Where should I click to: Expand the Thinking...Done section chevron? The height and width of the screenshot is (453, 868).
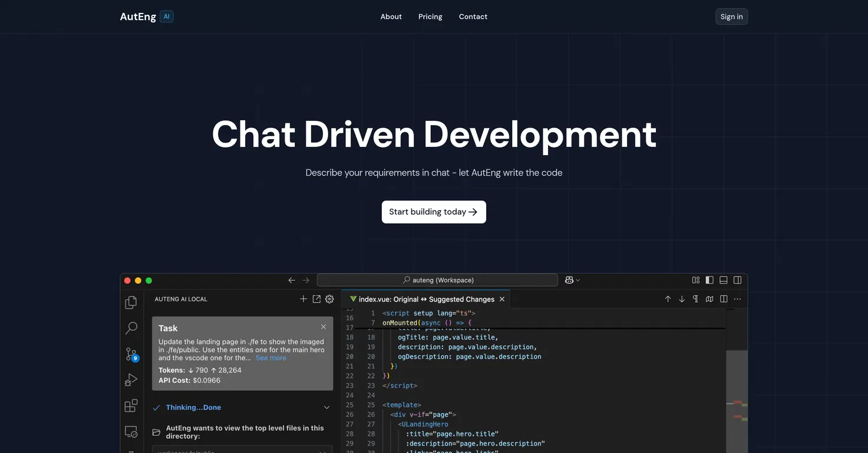pos(327,408)
